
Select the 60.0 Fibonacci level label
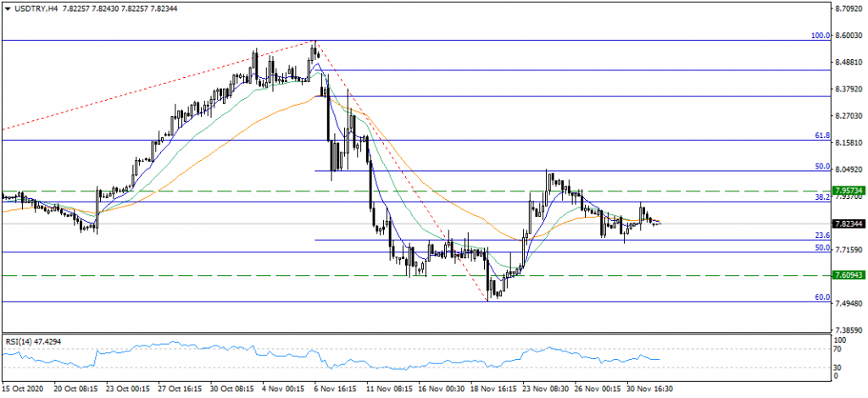[821, 297]
